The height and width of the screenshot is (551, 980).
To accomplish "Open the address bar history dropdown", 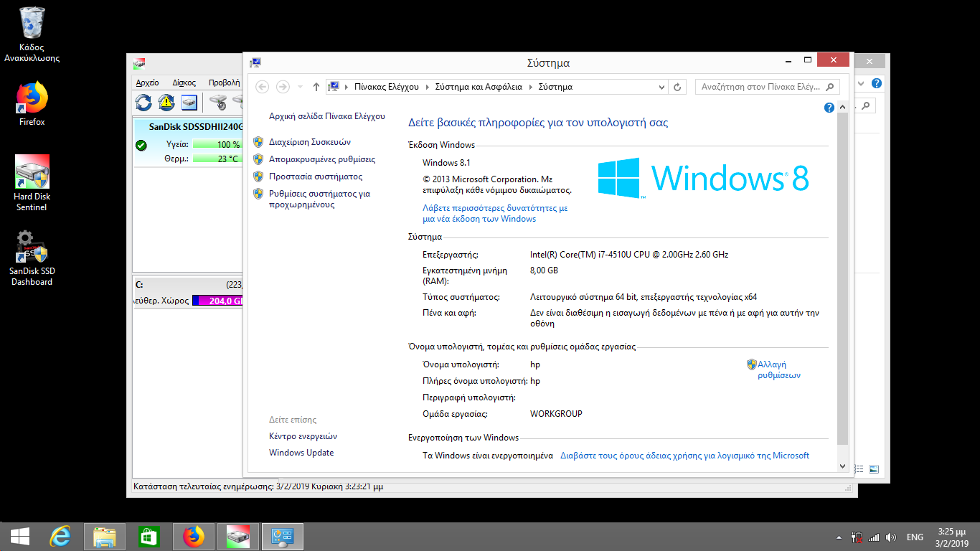I will click(x=662, y=87).
